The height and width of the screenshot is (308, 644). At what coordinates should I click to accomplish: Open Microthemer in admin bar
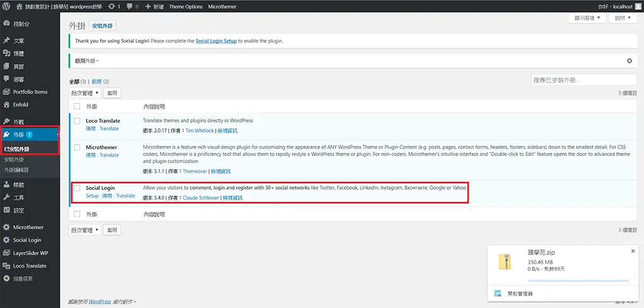[222, 6]
